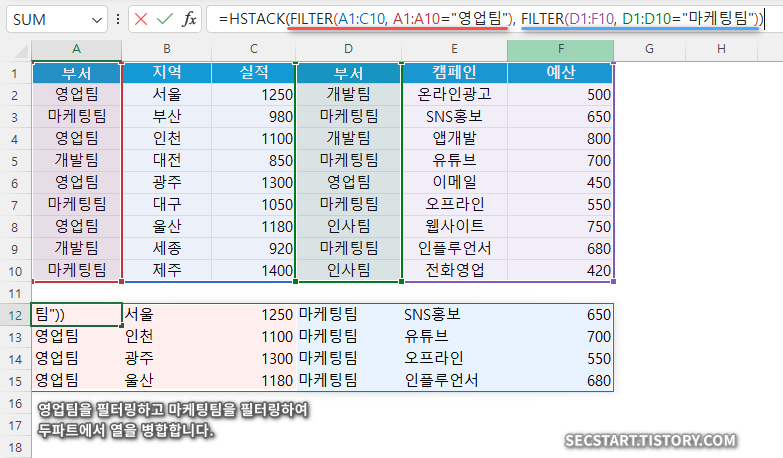This screenshot has width=783, height=458.
Task: Select column B header
Action: (x=167, y=49)
